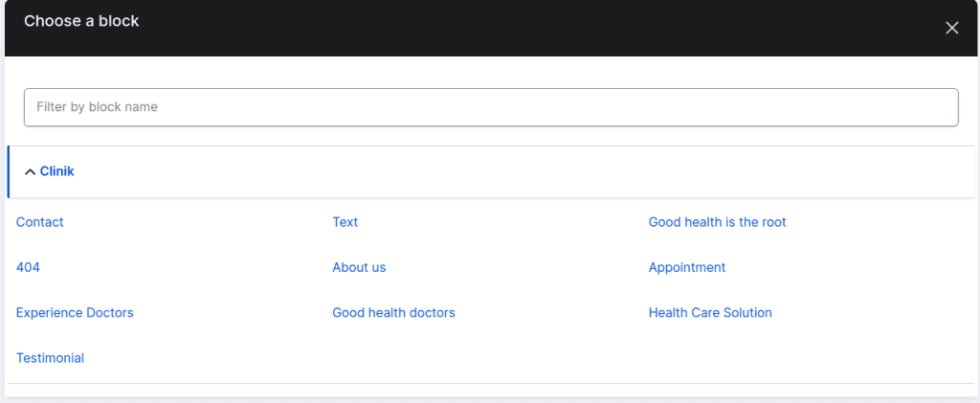The height and width of the screenshot is (403, 980).
Task: Choose the Text block
Action: coord(345,222)
